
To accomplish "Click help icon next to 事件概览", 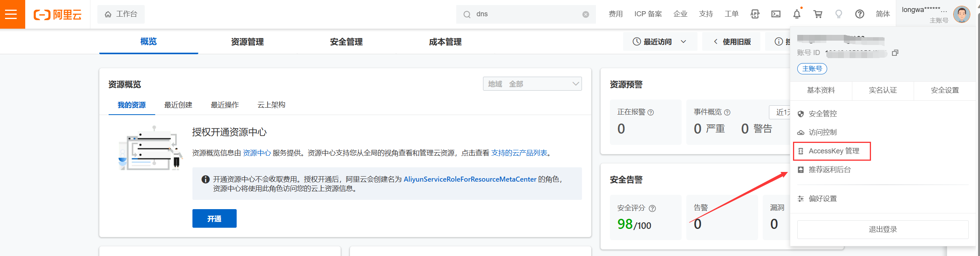I will coord(727,112).
